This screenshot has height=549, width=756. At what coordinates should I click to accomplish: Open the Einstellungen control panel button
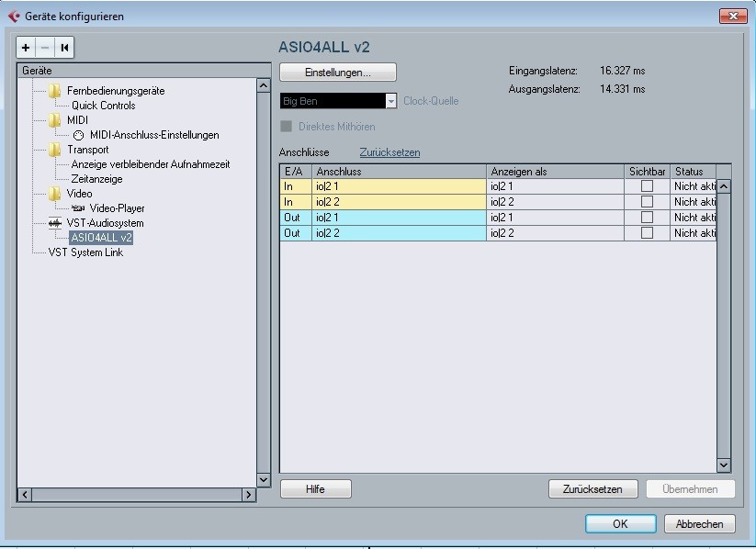point(337,72)
